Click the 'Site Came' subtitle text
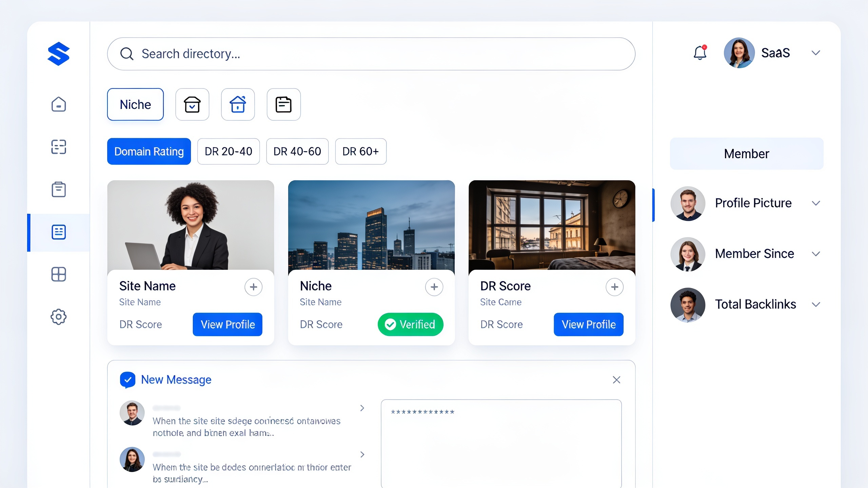 (501, 302)
